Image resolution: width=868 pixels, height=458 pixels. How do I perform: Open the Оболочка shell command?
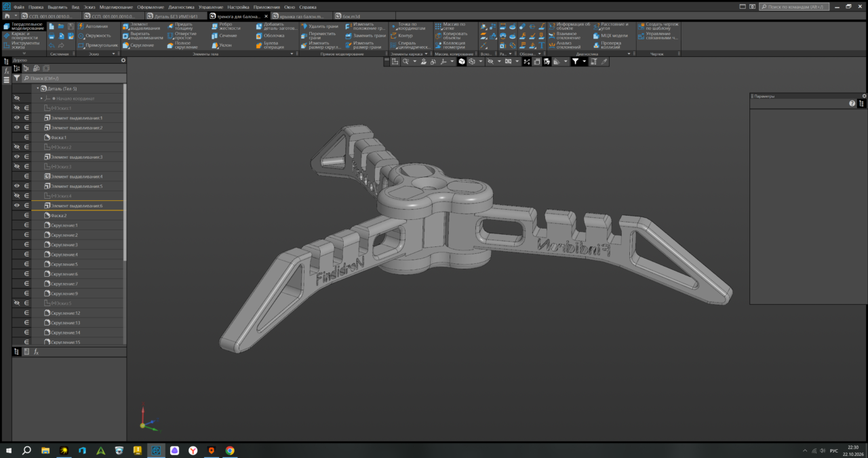click(x=270, y=35)
